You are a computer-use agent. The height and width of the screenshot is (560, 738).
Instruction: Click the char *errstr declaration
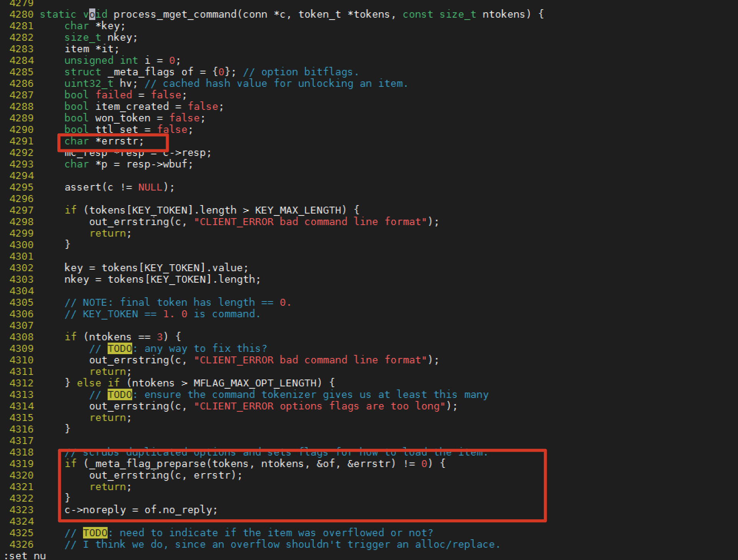[x=104, y=141]
